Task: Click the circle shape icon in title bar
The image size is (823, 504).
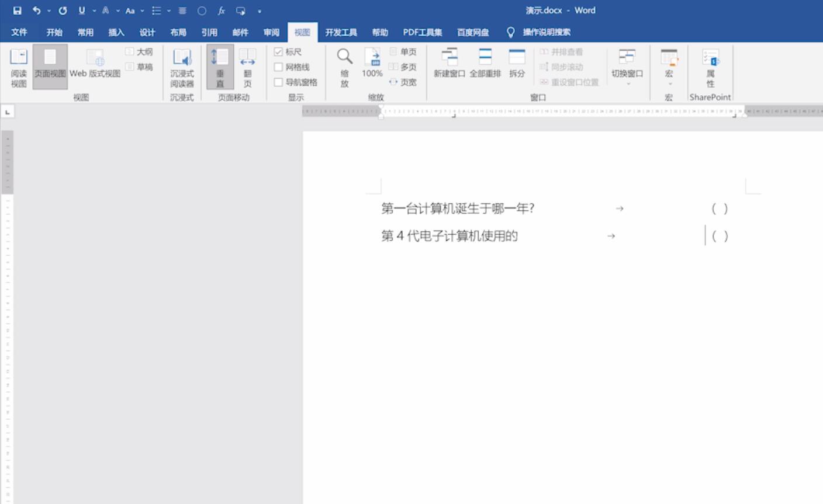Action: click(x=202, y=11)
